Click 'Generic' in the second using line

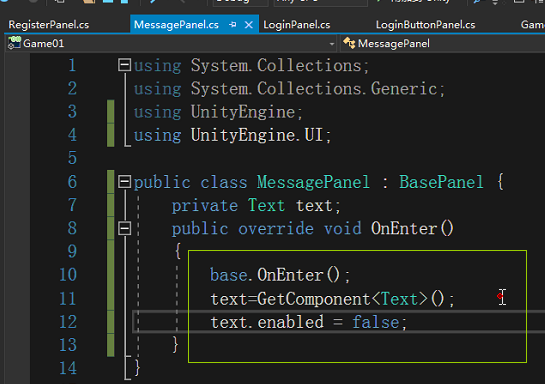coord(404,89)
